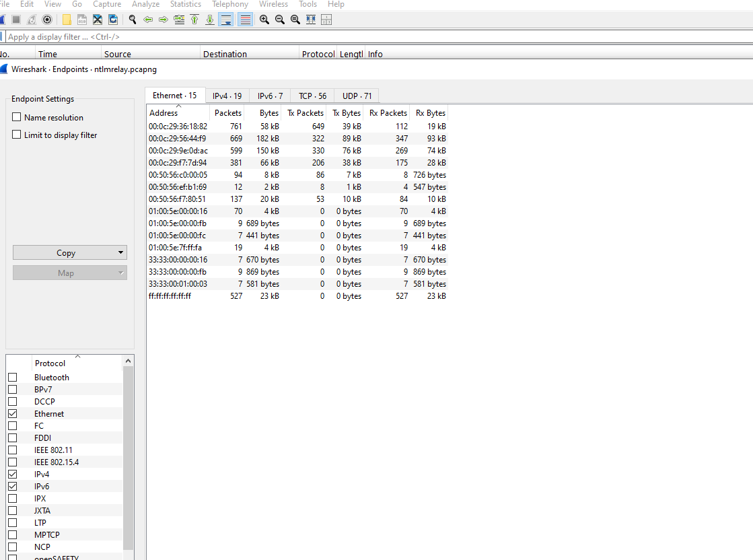Select endpoint row ff:ff:ff:ff:ff:ff
This screenshot has height=560, width=753.
297,296
